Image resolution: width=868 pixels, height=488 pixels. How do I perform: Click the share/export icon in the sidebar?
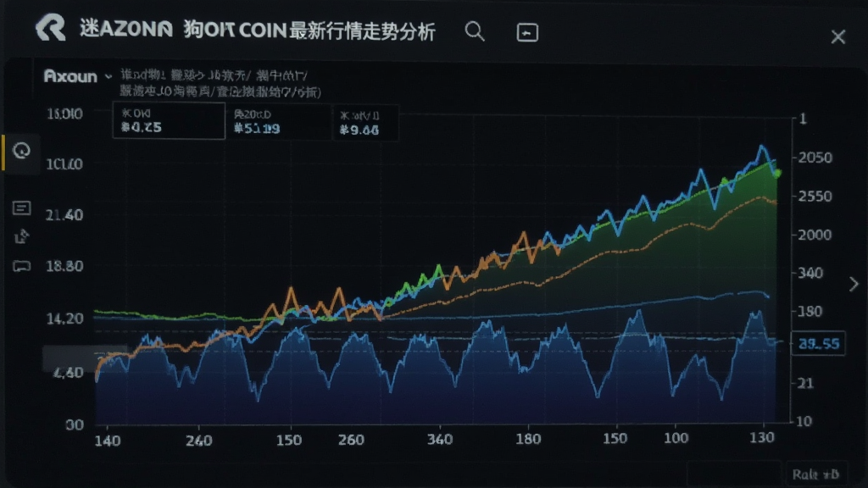[21, 236]
